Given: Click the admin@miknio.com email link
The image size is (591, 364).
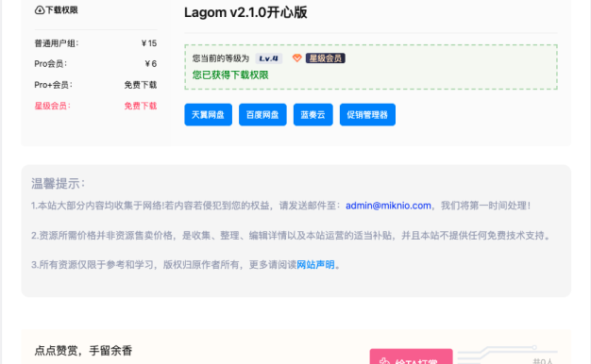Looking at the screenshot, I should [388, 206].
